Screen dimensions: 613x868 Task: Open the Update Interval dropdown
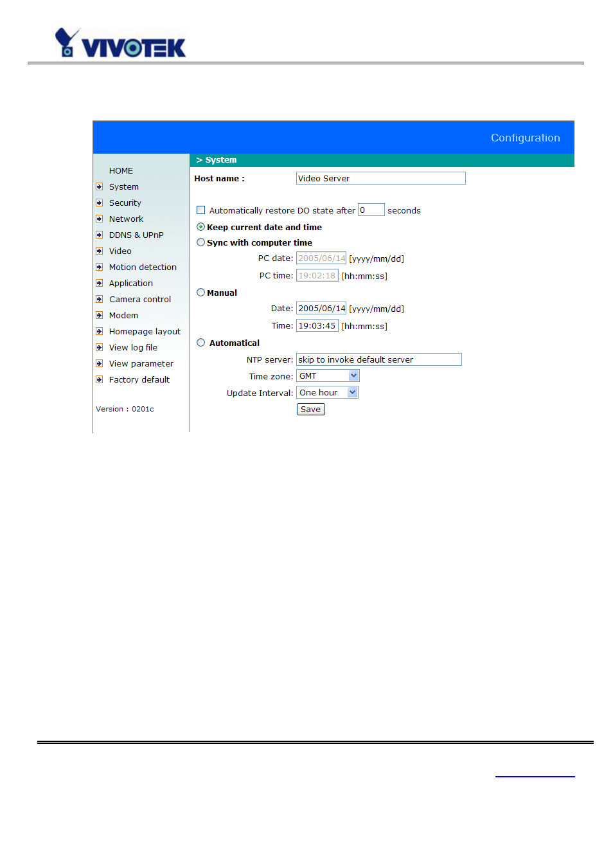[327, 393]
